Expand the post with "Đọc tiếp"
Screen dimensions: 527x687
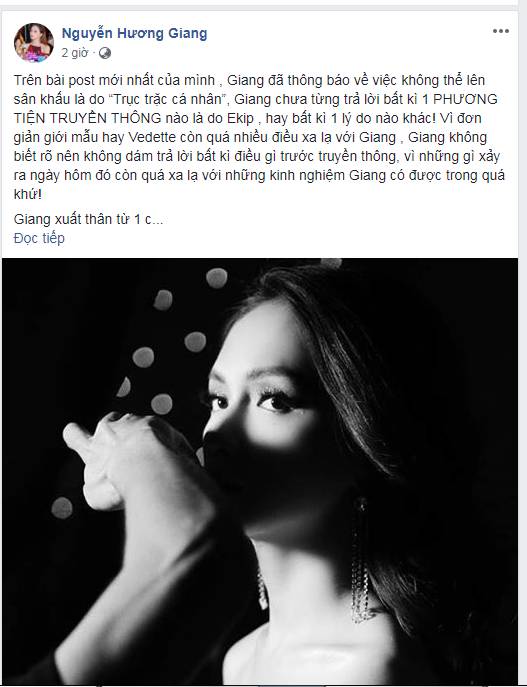click(x=39, y=238)
